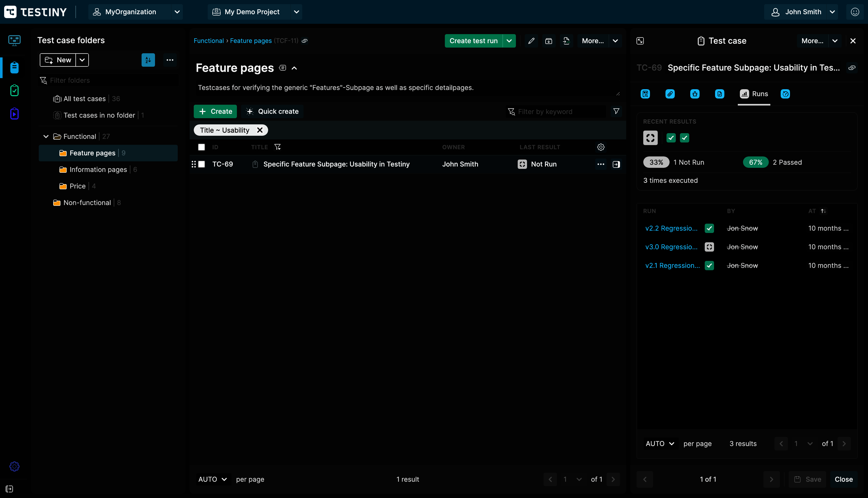Screen dimensions: 868x498
Task: Open the advanced filter funnel icon
Action: pyautogui.click(x=616, y=111)
